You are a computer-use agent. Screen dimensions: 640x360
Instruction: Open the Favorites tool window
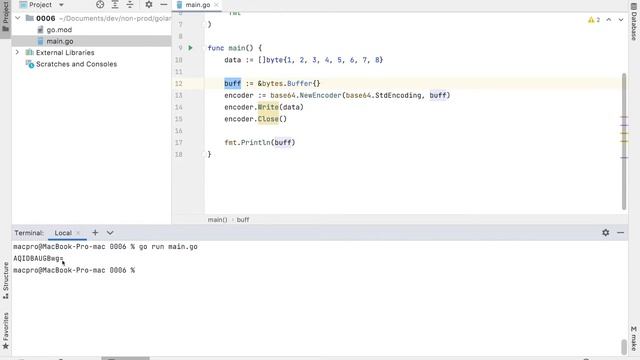point(5,331)
